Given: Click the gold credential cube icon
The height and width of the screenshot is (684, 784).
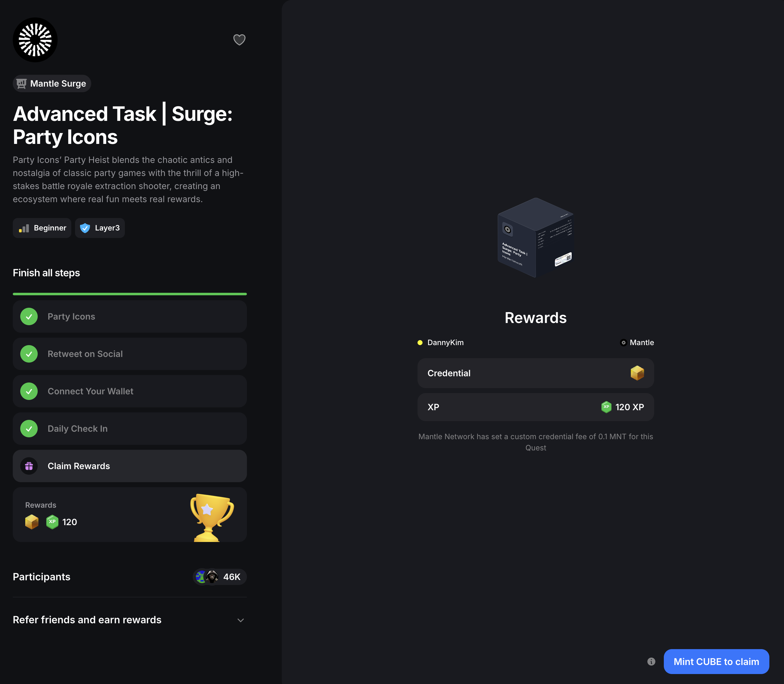Looking at the screenshot, I should pyautogui.click(x=637, y=373).
